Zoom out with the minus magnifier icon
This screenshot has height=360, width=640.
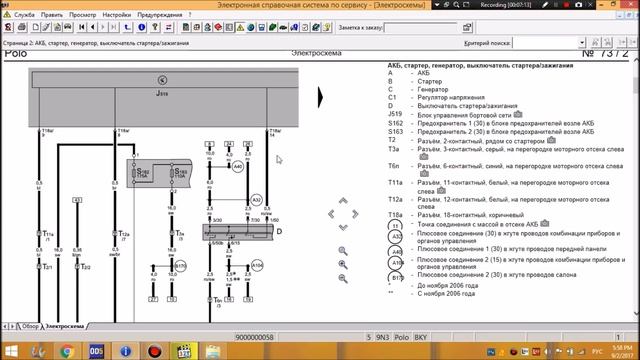point(343,279)
